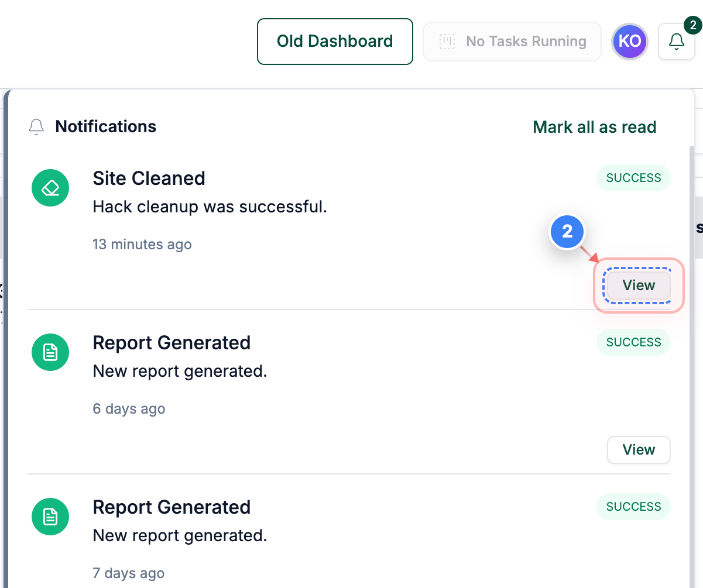Click the blue step 2 annotation circle
Image resolution: width=703 pixels, height=588 pixels.
coord(567,232)
